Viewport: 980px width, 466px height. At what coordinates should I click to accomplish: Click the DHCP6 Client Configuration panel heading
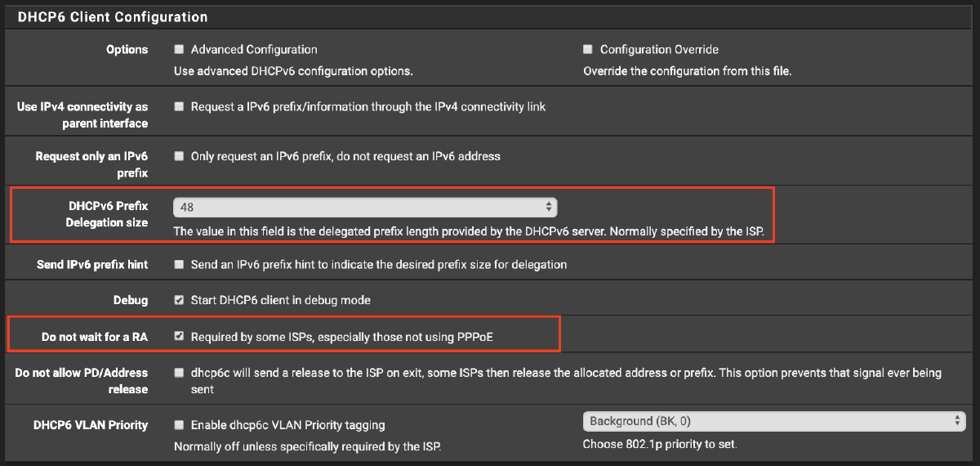pos(113,16)
